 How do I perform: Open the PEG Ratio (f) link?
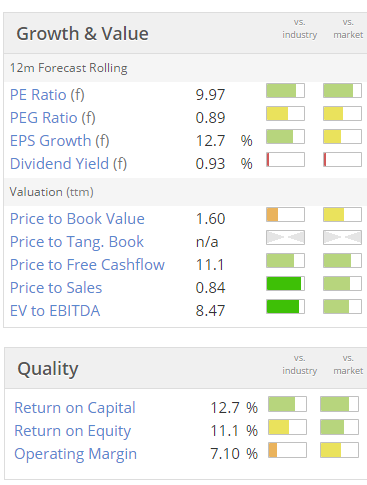pos(53,118)
